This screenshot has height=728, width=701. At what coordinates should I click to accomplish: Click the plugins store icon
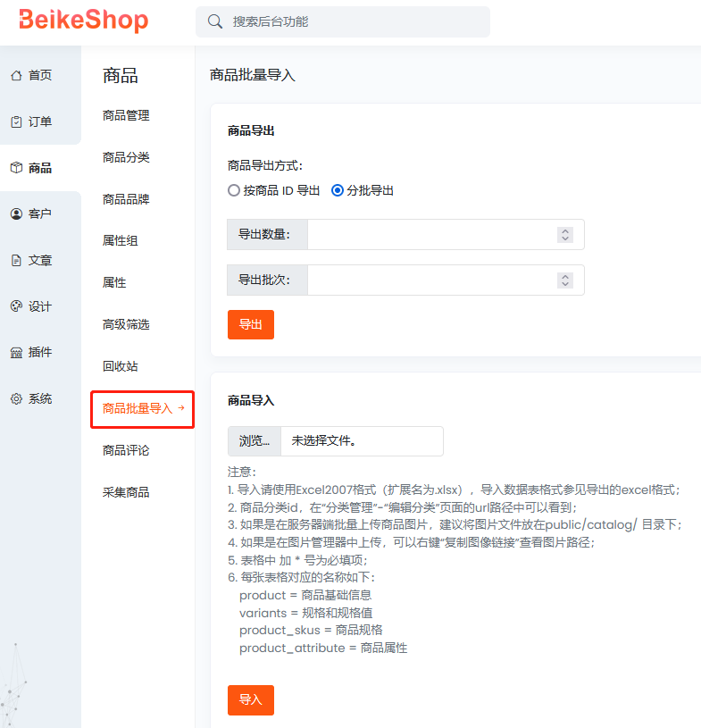[x=16, y=353]
